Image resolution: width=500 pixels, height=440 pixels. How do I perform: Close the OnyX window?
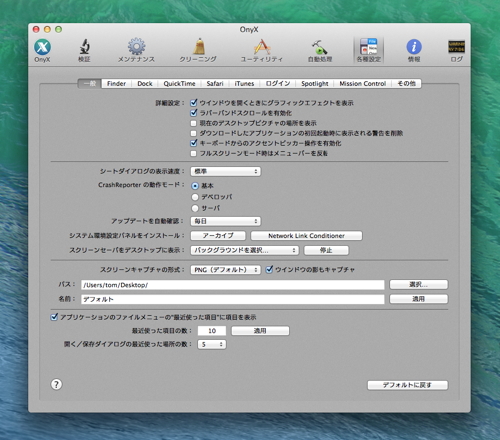click(36, 29)
